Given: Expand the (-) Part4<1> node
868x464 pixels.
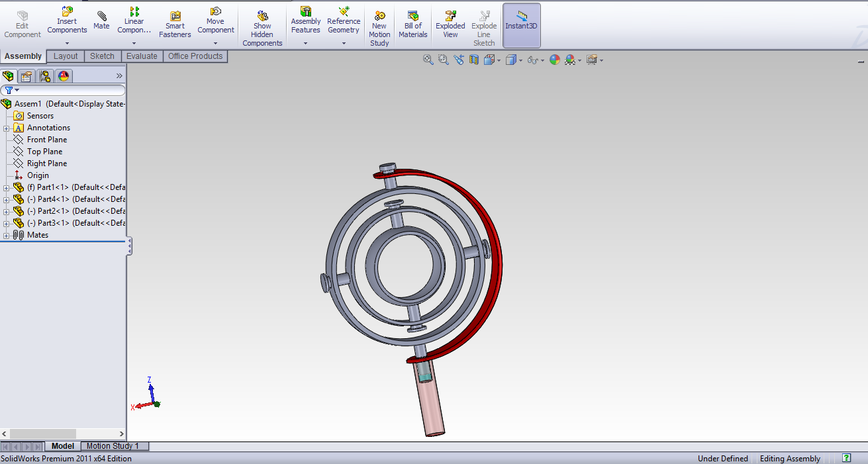Looking at the screenshot, I should tap(7, 199).
